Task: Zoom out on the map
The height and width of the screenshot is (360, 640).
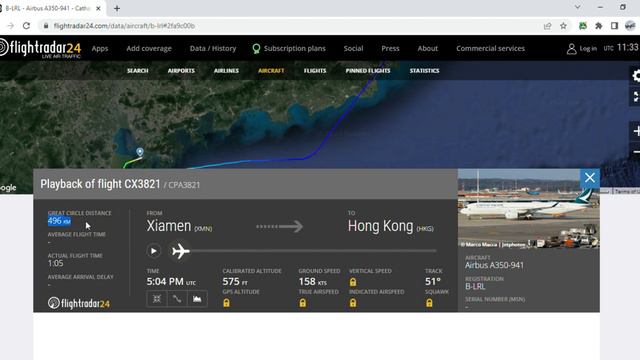Action: coord(635,152)
